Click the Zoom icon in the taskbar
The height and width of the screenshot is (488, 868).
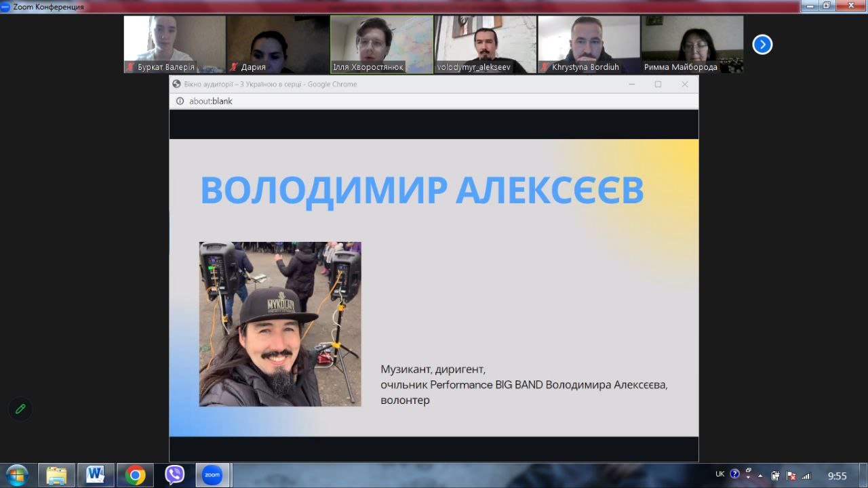(x=212, y=475)
